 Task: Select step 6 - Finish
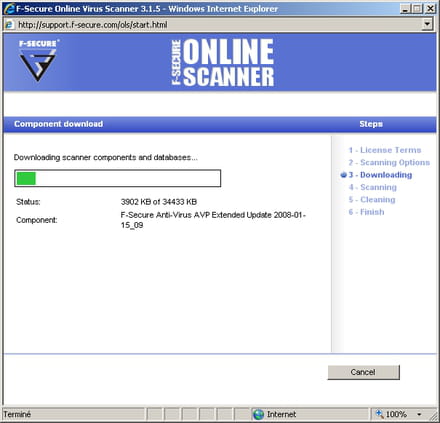(366, 212)
